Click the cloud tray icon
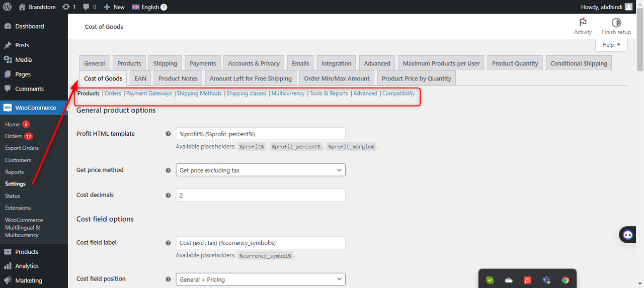Image resolution: width=644 pixels, height=288 pixels. point(509,280)
